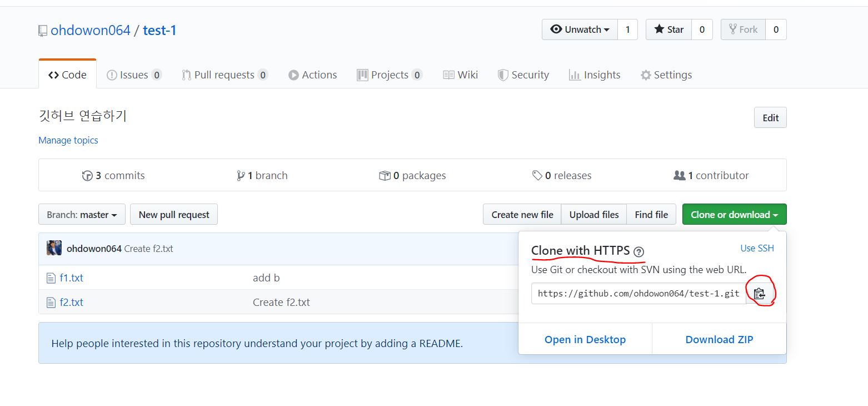The width and height of the screenshot is (868, 406).
Task: View the 0 packages page
Action: (x=412, y=175)
